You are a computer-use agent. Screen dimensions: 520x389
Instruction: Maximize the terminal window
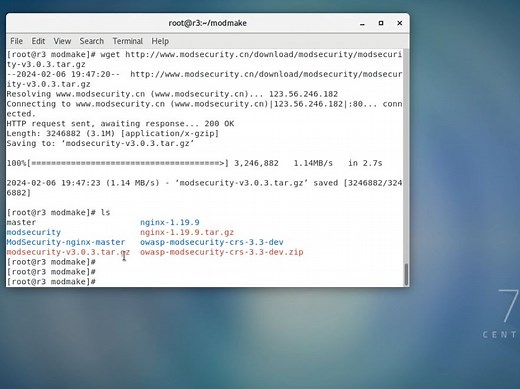(x=381, y=23)
